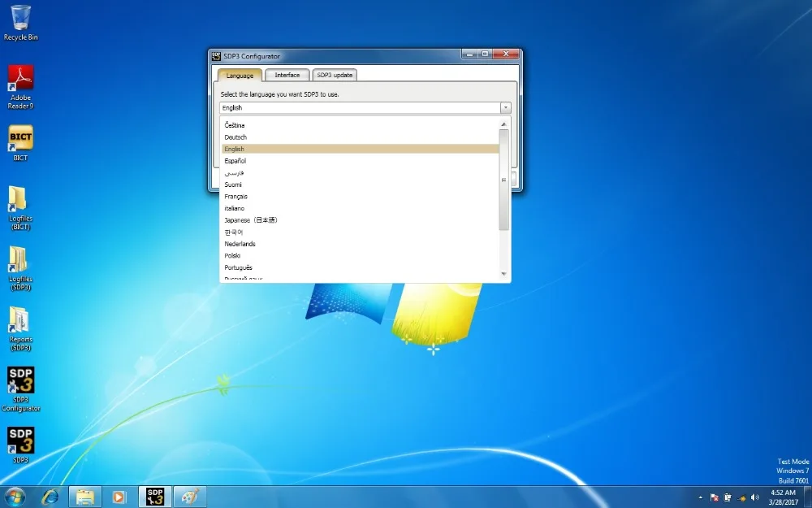The height and width of the screenshot is (508, 812).
Task: Show hidden system tray icons arrow
Action: point(700,497)
